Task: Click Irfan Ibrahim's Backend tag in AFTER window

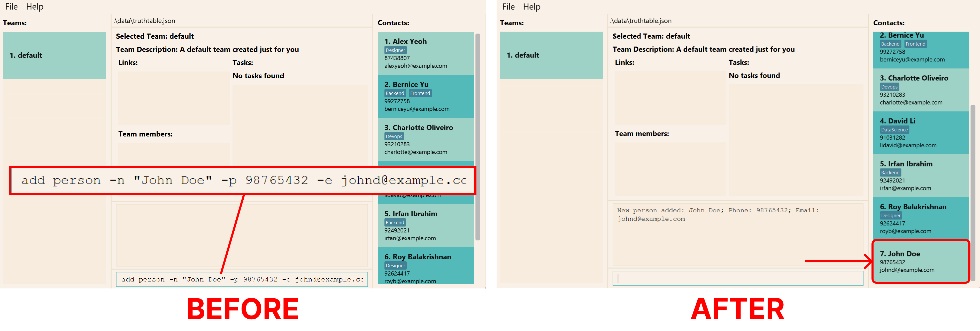Action: pyautogui.click(x=890, y=173)
